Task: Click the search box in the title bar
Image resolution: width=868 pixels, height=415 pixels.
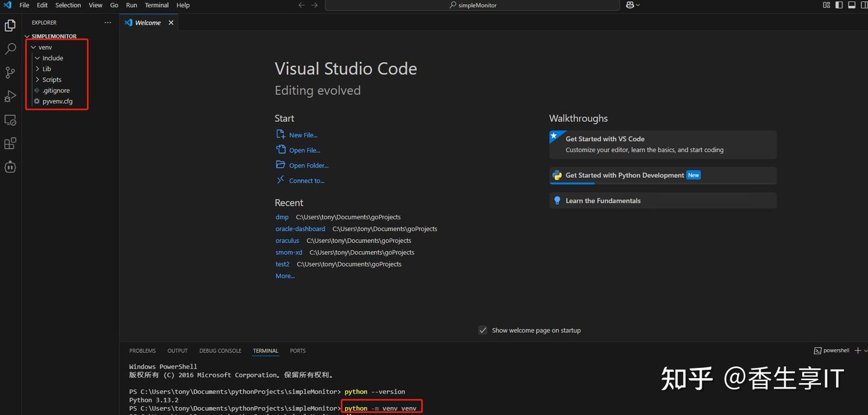Action: pos(472,5)
